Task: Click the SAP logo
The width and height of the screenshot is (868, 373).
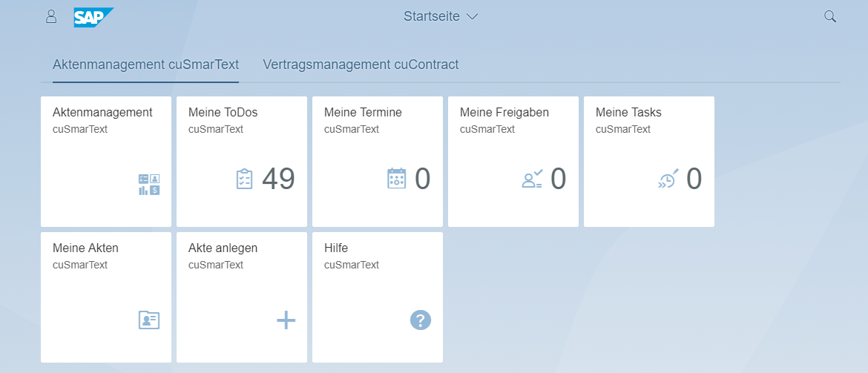Action: pyautogui.click(x=93, y=17)
